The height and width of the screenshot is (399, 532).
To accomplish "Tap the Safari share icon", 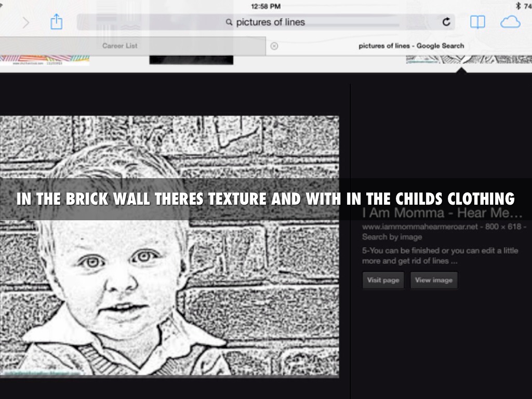I will pyautogui.click(x=56, y=22).
